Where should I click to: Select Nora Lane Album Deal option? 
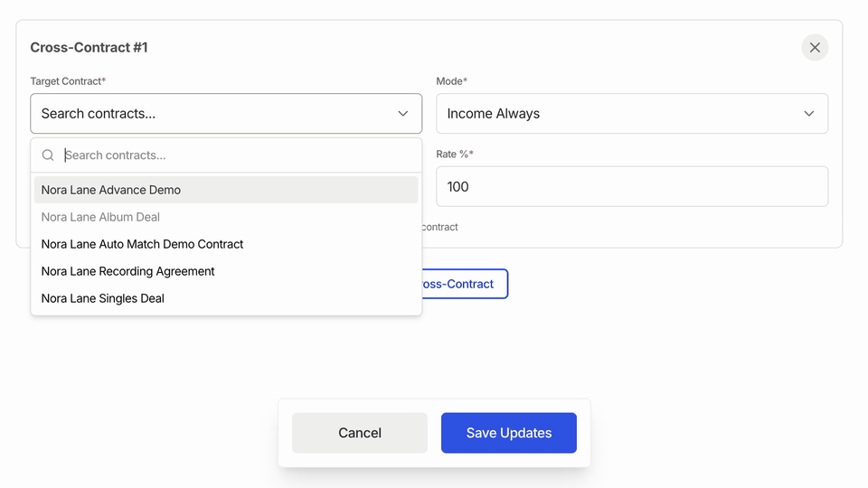[x=226, y=217]
